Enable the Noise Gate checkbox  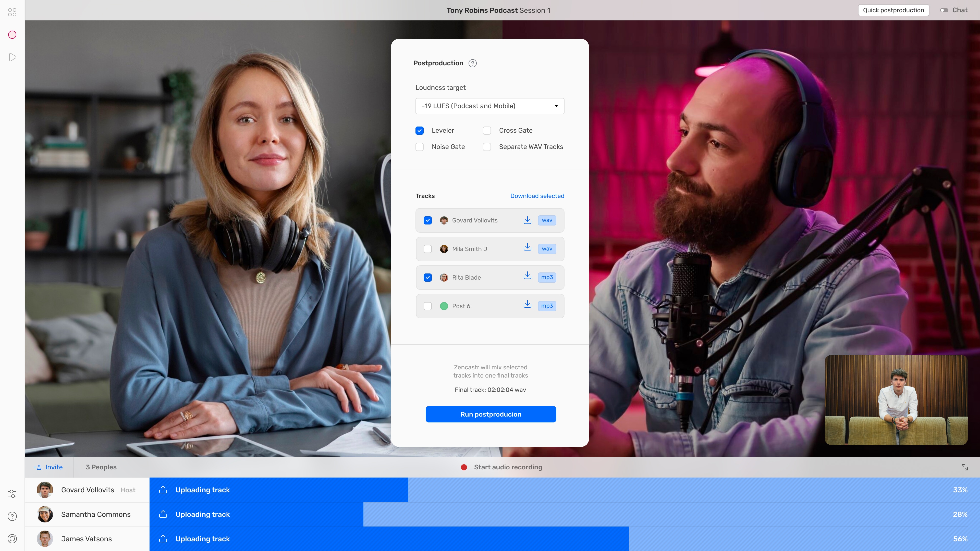point(420,147)
